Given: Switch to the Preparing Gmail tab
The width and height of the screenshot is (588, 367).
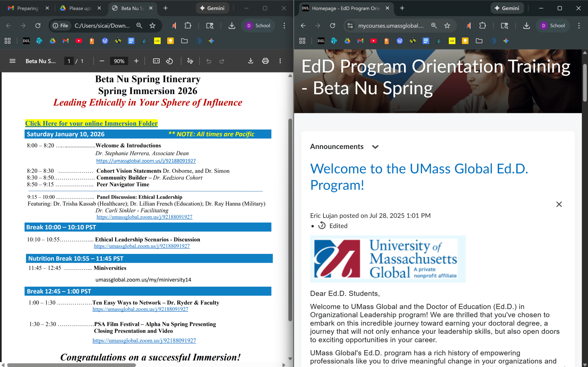Looking at the screenshot, I should click(x=27, y=8).
